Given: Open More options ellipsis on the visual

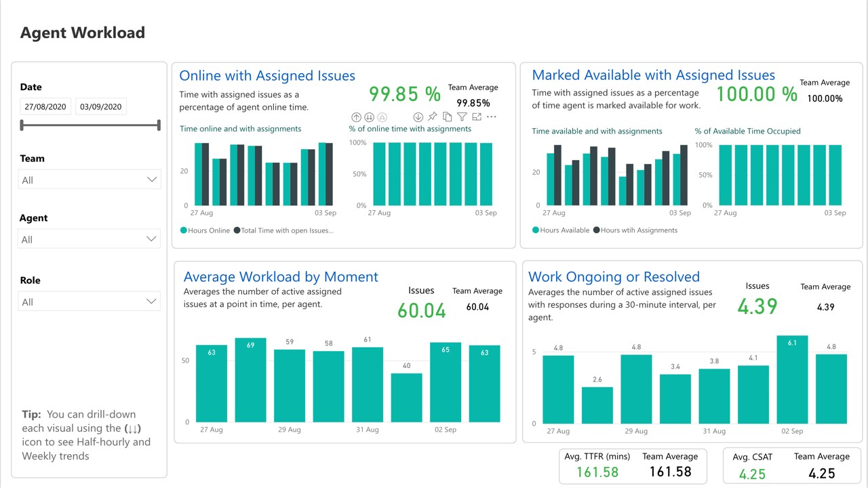Looking at the screenshot, I should pyautogui.click(x=492, y=117).
